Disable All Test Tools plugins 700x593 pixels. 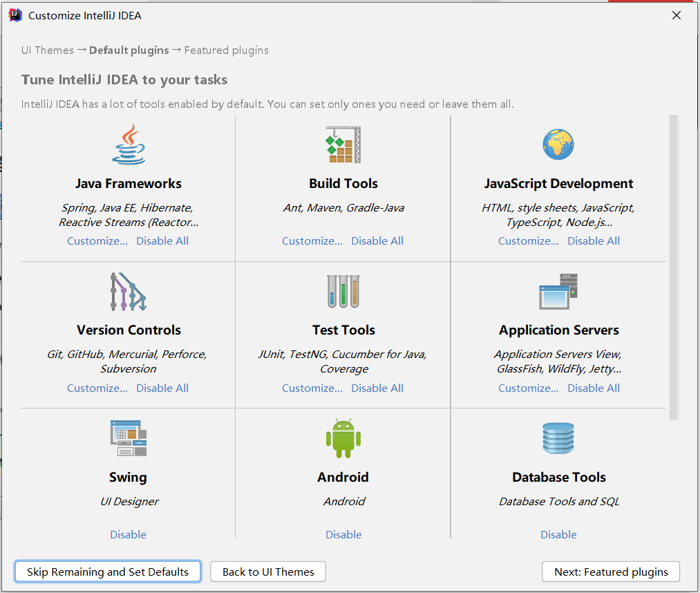coord(377,388)
